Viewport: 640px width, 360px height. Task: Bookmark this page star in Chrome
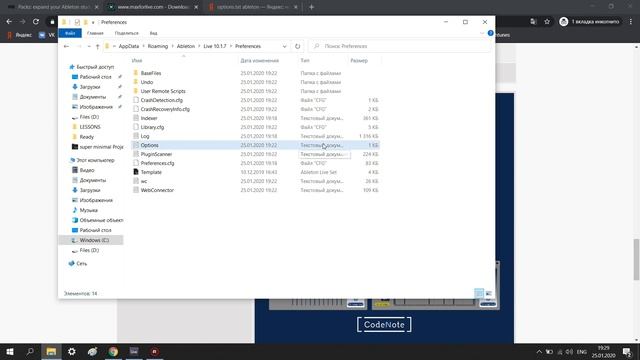coord(547,22)
